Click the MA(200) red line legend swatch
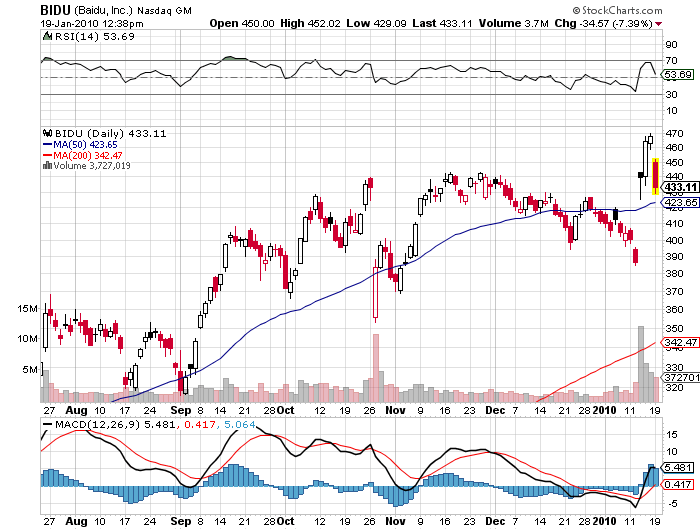Screen dimensions: 700x530 [x=47, y=155]
